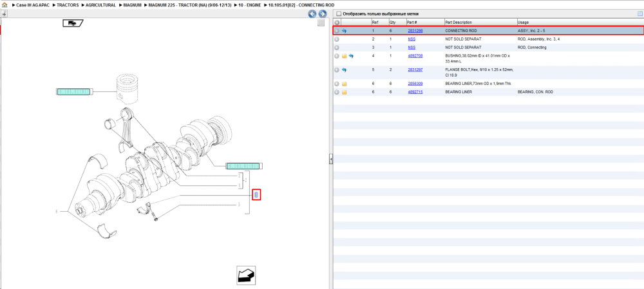Image resolution: width=644 pixels, height=289 pixels.
Task: Click the small gray square in diagram corner
Action: [321, 23]
